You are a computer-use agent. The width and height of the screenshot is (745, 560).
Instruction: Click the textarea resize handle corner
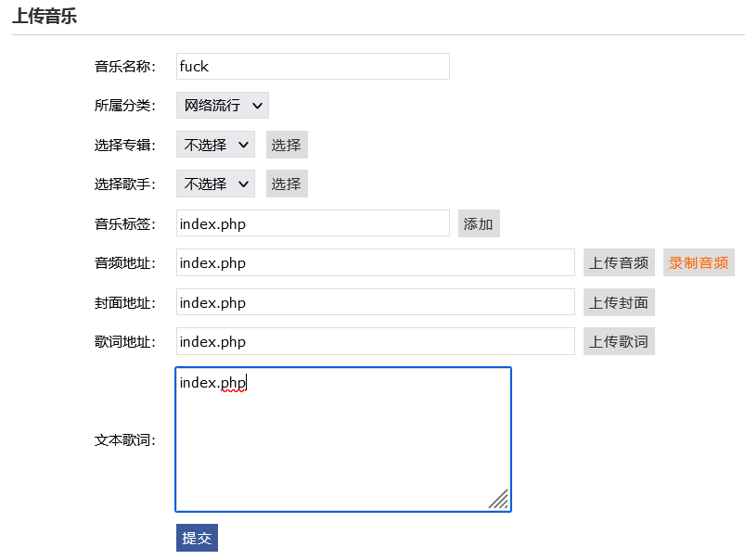pyautogui.click(x=499, y=499)
